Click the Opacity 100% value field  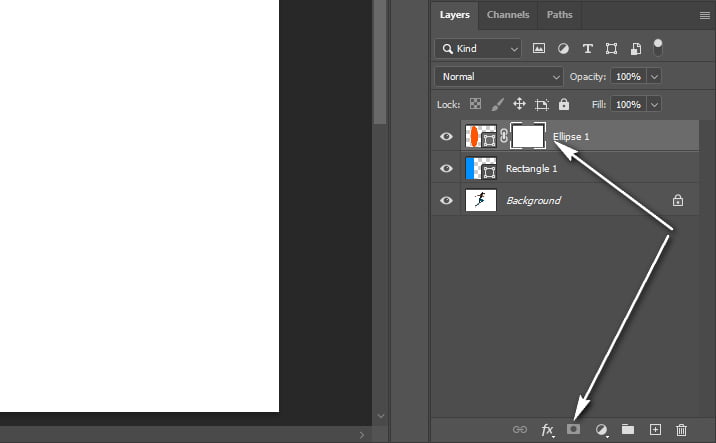(x=629, y=76)
